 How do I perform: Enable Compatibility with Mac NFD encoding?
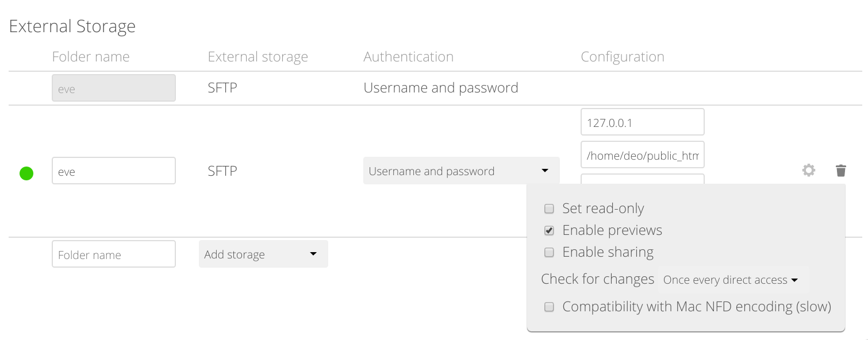549,307
